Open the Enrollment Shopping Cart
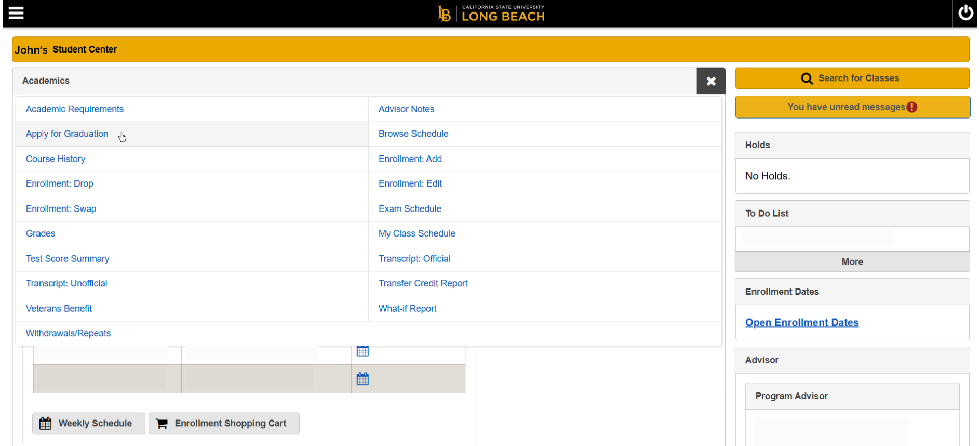The image size is (980, 446). (x=224, y=423)
